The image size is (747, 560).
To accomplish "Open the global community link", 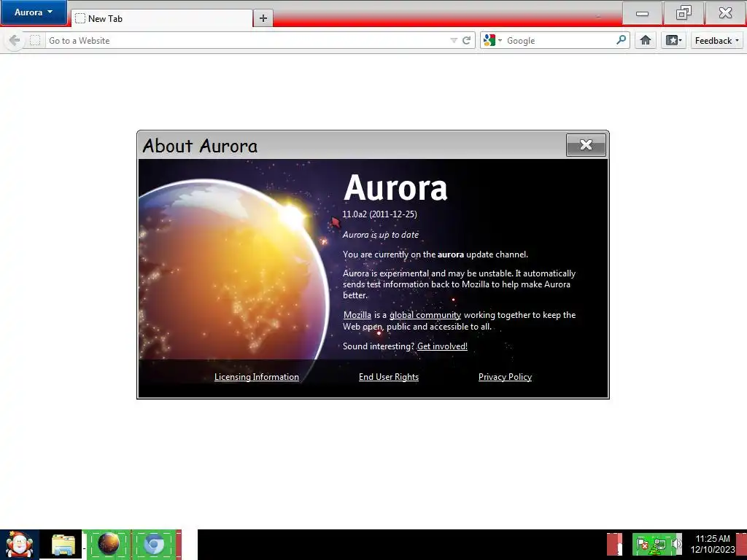I will tap(425, 315).
